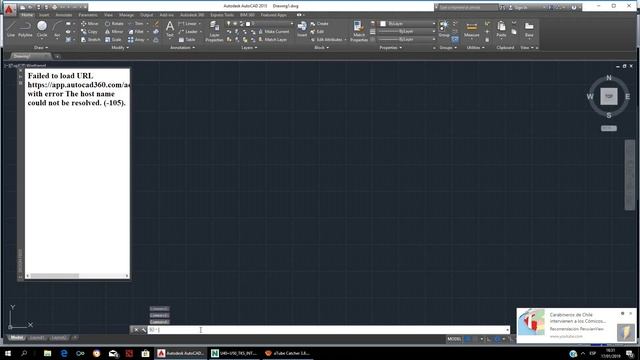
Task: Close the YouTube notification popup
Action: 631,313
